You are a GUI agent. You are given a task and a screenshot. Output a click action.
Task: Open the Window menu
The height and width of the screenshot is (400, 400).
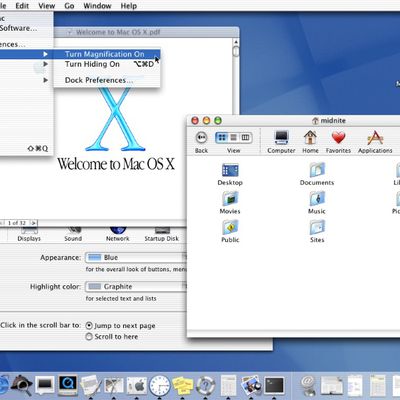click(97, 6)
